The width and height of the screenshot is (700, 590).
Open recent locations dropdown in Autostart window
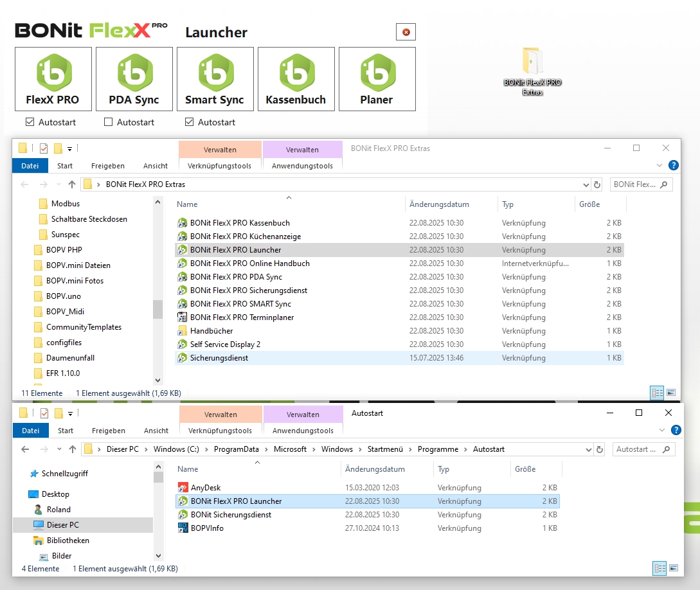pyautogui.click(x=59, y=449)
